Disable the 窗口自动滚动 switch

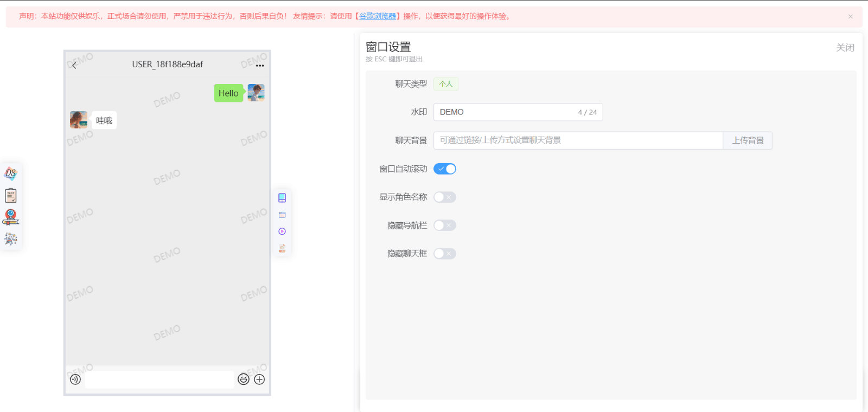(x=445, y=169)
